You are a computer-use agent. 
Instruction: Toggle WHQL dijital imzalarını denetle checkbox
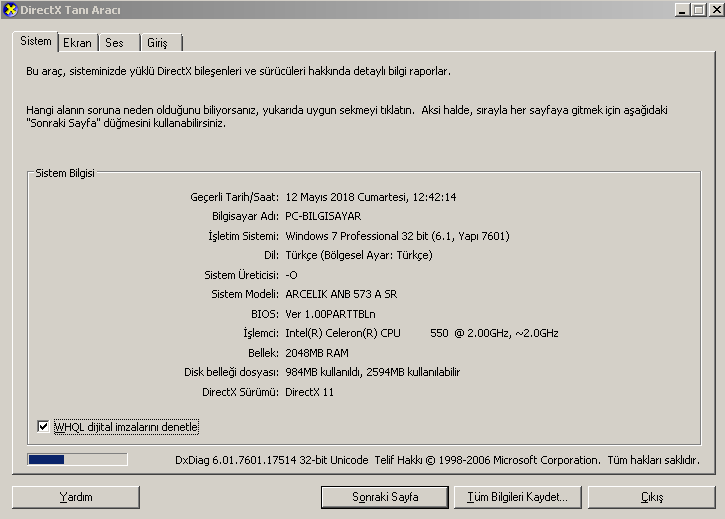point(43,426)
